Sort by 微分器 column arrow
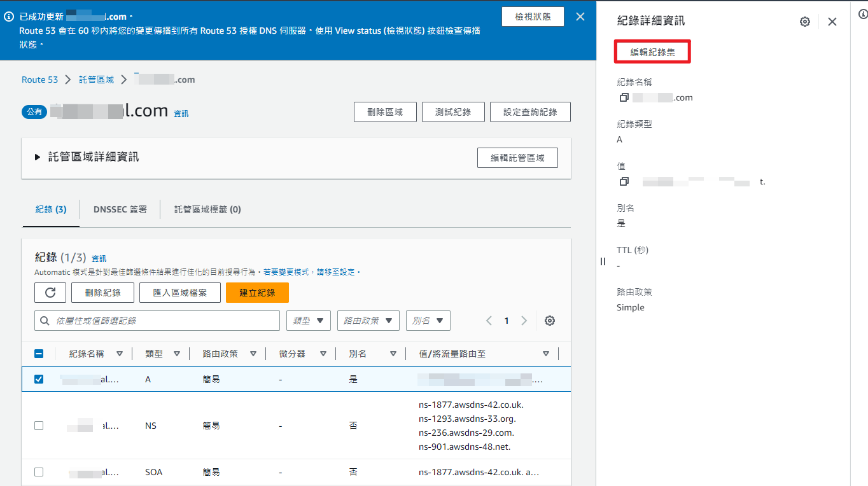 pos(323,354)
